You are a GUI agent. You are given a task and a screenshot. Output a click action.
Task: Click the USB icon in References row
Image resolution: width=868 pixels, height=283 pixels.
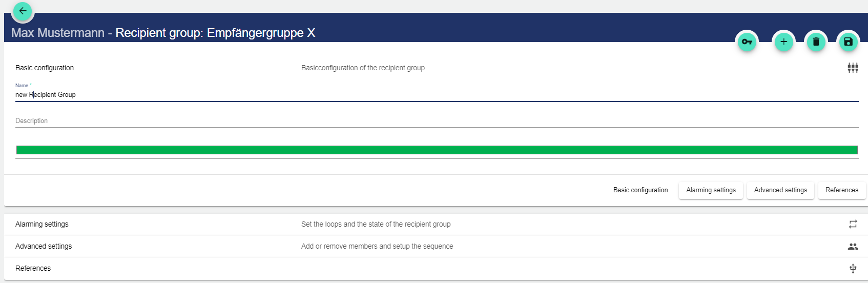(853, 268)
